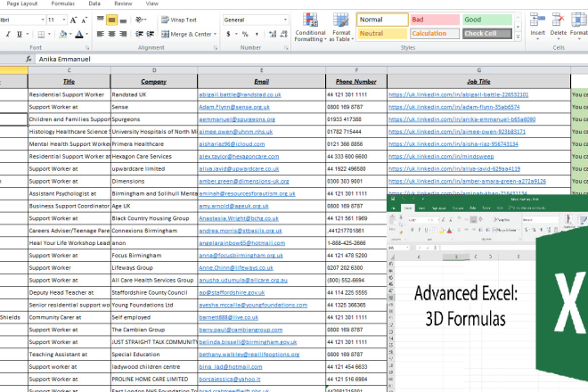Screen dimensions: 588x392
Task: Open the Alignment dialog launcher
Action: pyautogui.click(x=216, y=47)
